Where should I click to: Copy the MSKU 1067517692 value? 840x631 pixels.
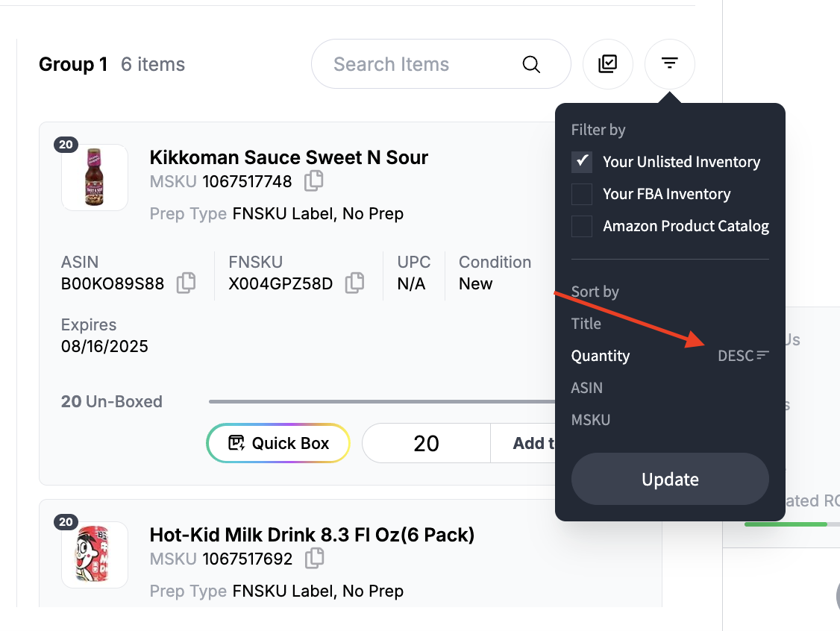tap(315, 558)
